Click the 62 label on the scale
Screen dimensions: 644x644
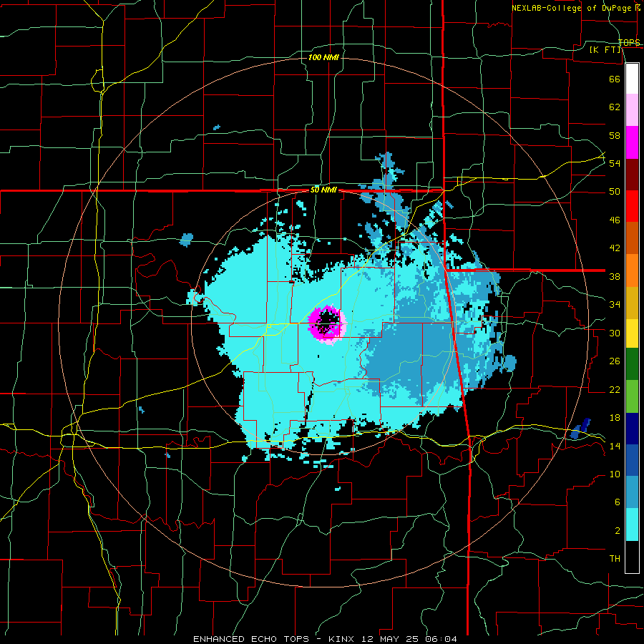coord(615,107)
